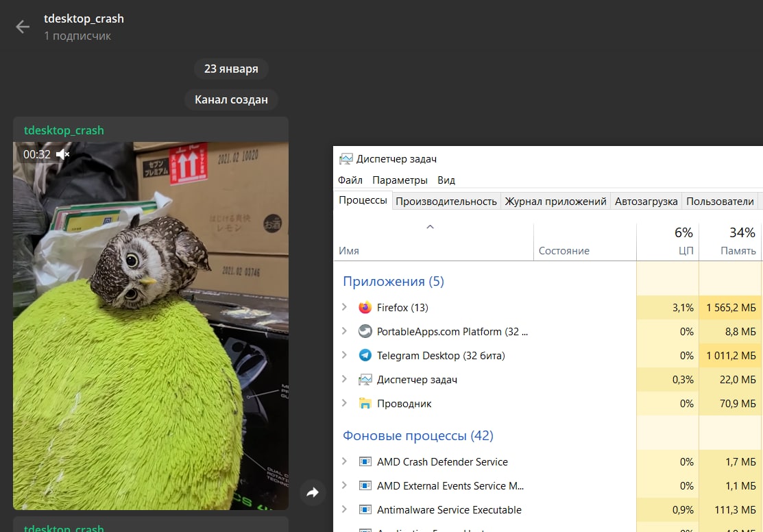Open the Параметры menu
Screen dimensions: 763x532
(400, 180)
